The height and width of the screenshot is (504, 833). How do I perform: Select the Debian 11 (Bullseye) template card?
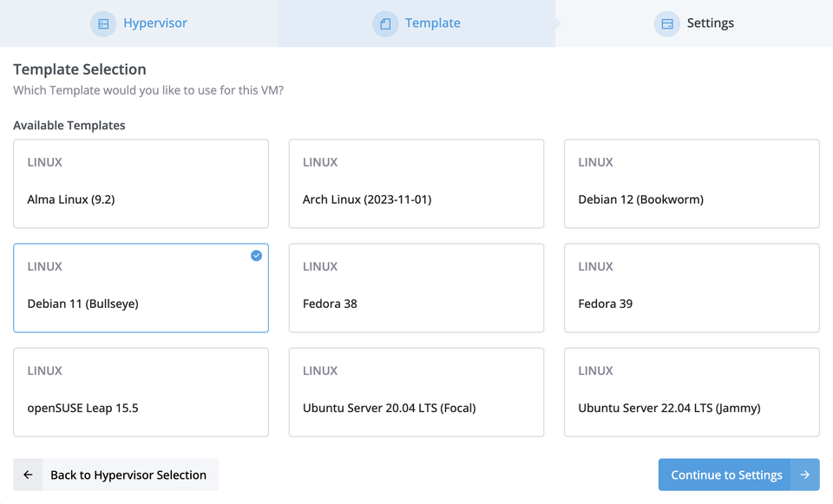[141, 288]
